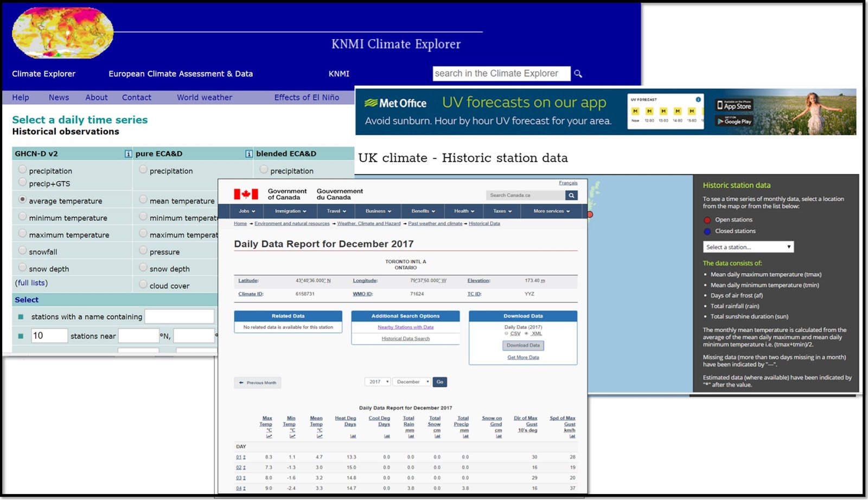This screenshot has width=868, height=500.
Task: Open the Historical Data Search link
Action: [406, 339]
